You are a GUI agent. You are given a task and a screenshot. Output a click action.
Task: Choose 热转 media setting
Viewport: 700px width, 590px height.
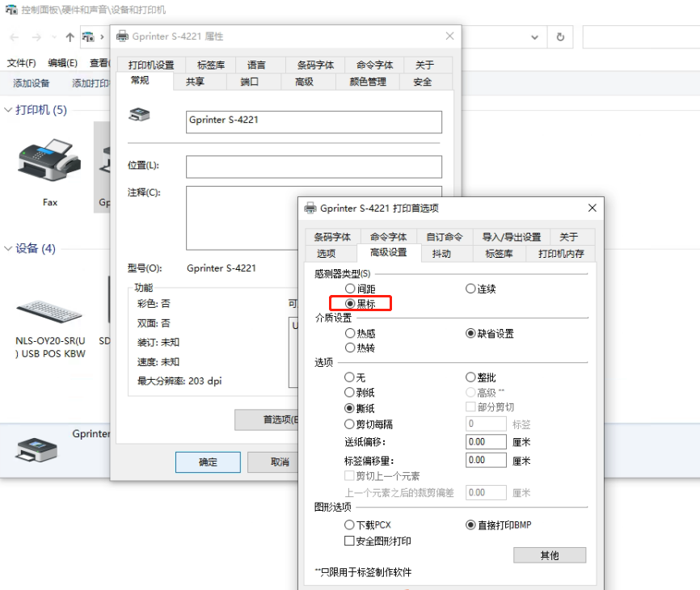(350, 348)
